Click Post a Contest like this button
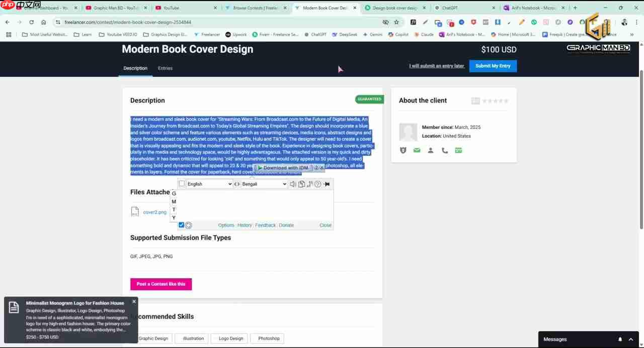The height and width of the screenshot is (348, 644). (161, 284)
